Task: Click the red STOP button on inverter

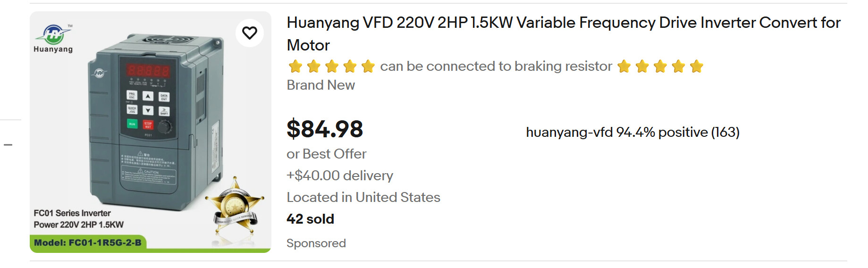Action: tap(148, 125)
